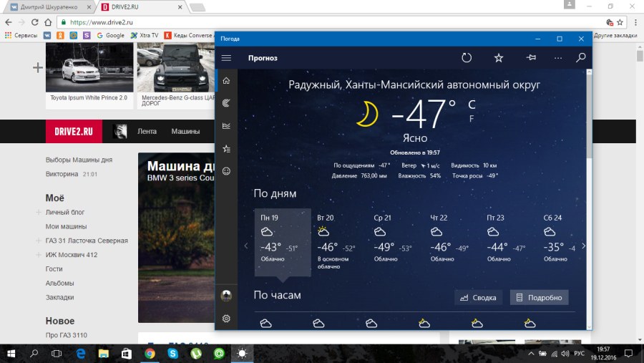
Task: Add city to favorites with star icon
Action: (x=499, y=58)
